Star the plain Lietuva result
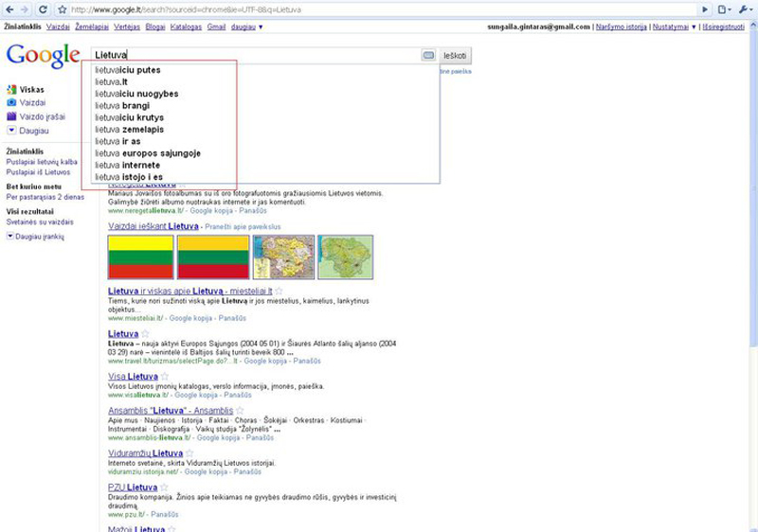Viewport: 758px width, 532px height. coord(145,333)
